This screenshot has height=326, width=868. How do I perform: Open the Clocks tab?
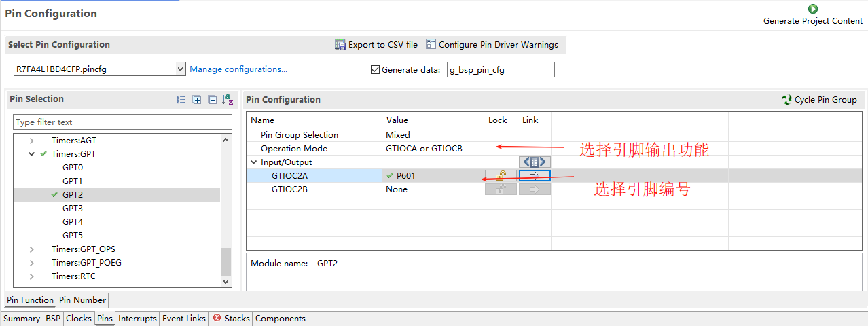[x=79, y=319]
